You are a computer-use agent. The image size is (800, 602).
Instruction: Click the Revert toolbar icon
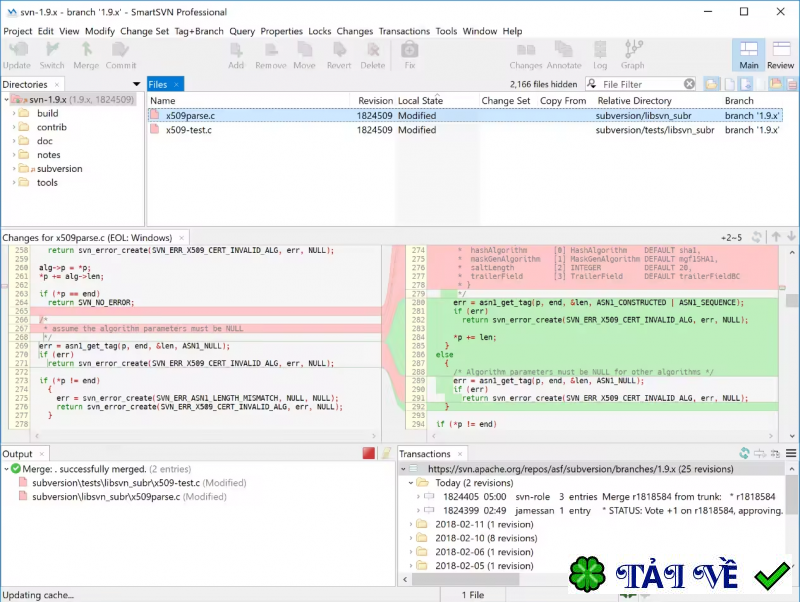pos(341,52)
